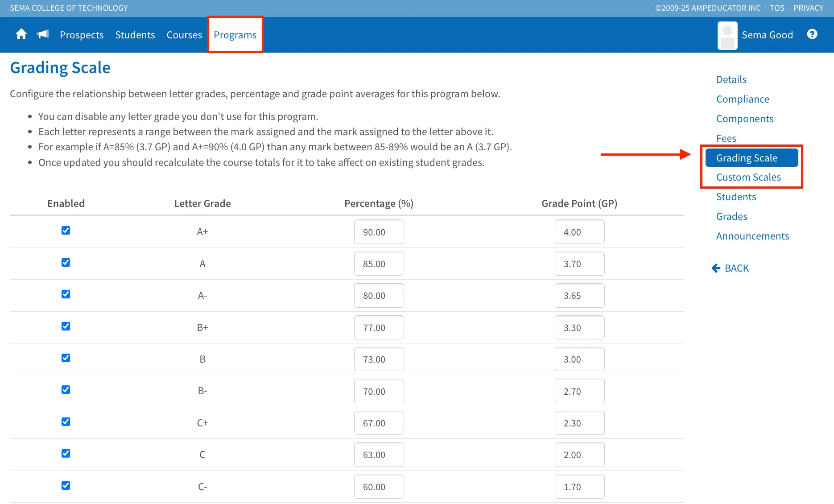Open the Prospects menu
The height and width of the screenshot is (504, 834).
pos(82,35)
